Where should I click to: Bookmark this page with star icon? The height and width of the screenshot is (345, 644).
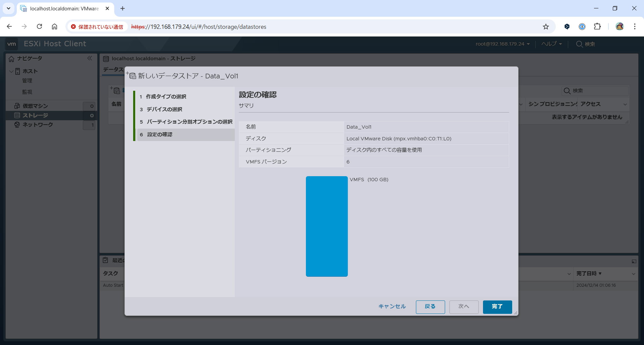[546, 27]
